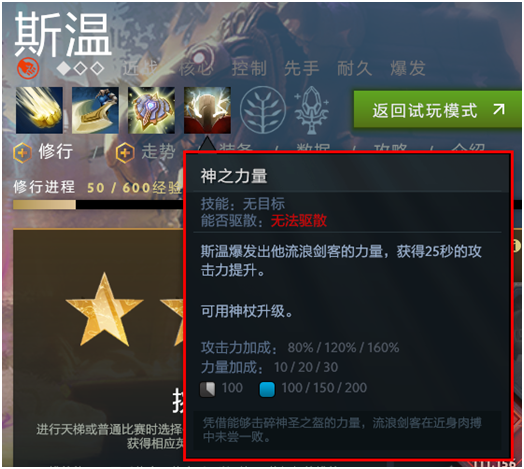Select the God's Strength (神之力量) ability icon
This screenshot has height=469, width=524.
pyautogui.click(x=207, y=110)
